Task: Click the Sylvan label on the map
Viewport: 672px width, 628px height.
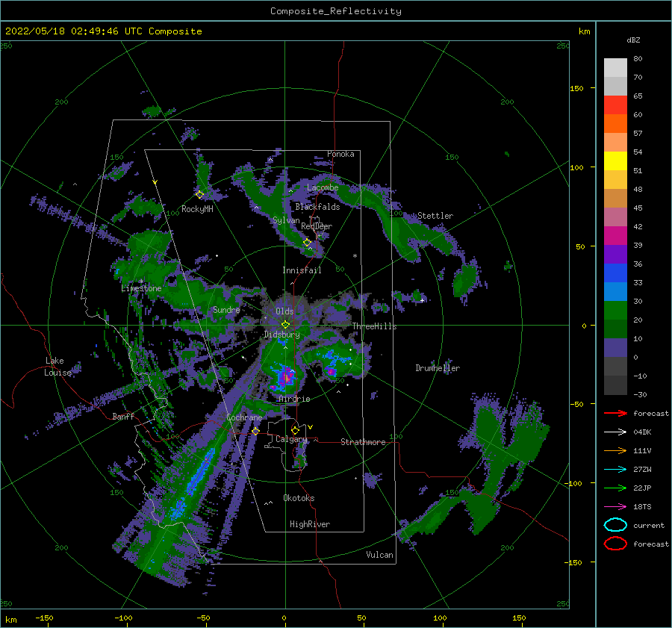Action: tap(286, 220)
